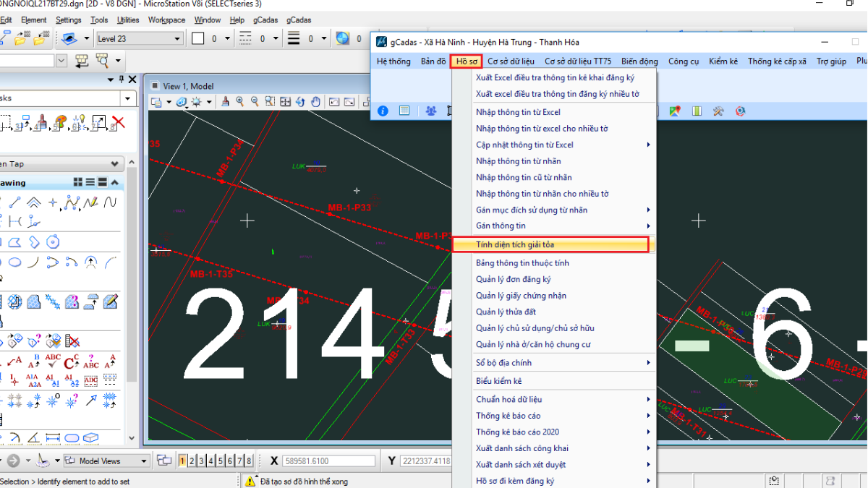This screenshot has height=488, width=868.
Task: Toggle view number 1 button
Action: [182, 461]
